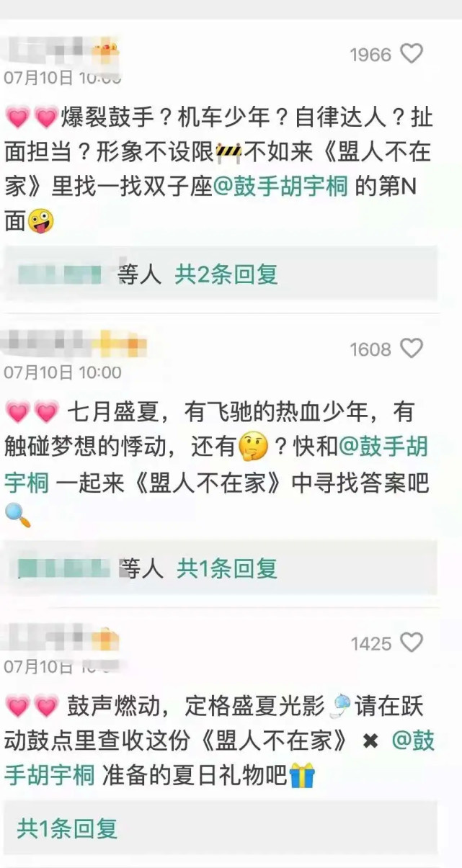
Task: Click the 1966 like count
Action: tap(370, 55)
